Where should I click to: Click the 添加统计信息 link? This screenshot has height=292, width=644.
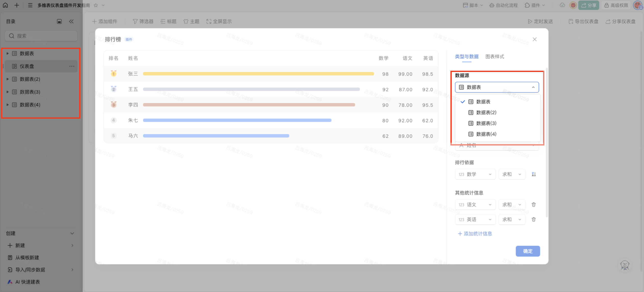(x=475, y=234)
